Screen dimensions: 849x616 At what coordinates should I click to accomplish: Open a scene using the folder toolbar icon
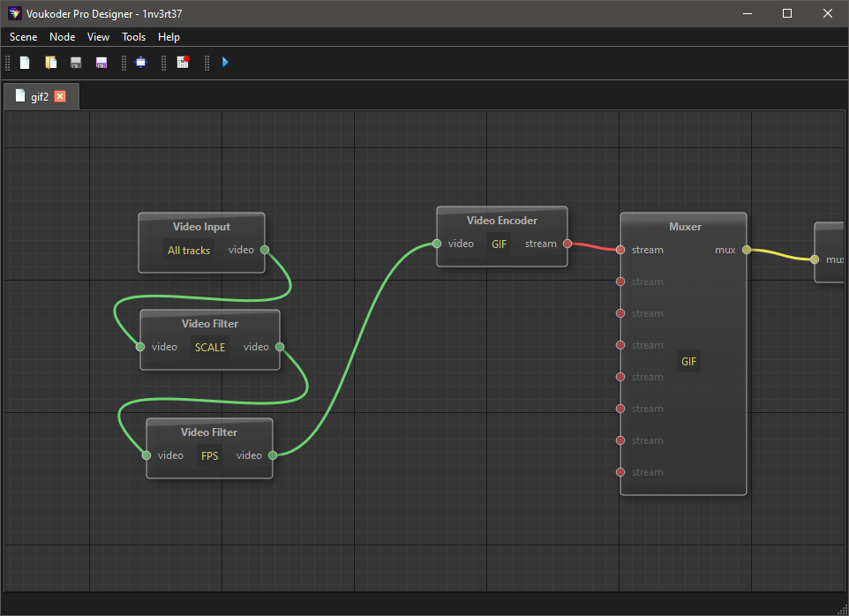(50, 63)
